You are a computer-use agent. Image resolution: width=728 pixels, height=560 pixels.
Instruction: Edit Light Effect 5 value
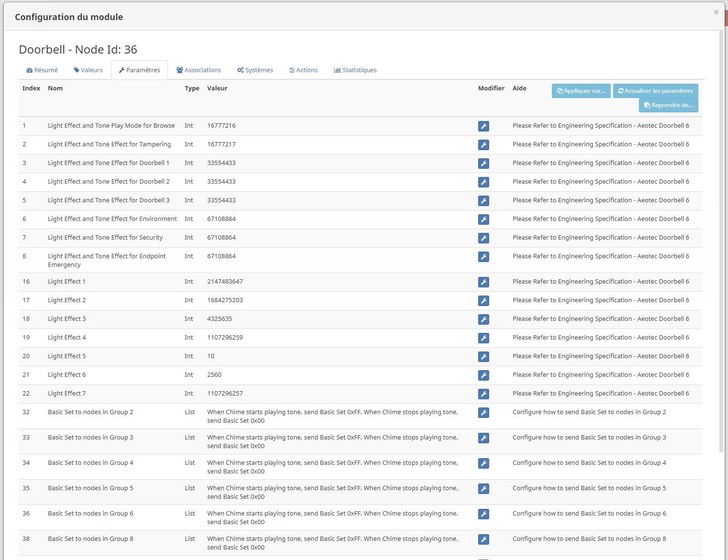[483, 357]
